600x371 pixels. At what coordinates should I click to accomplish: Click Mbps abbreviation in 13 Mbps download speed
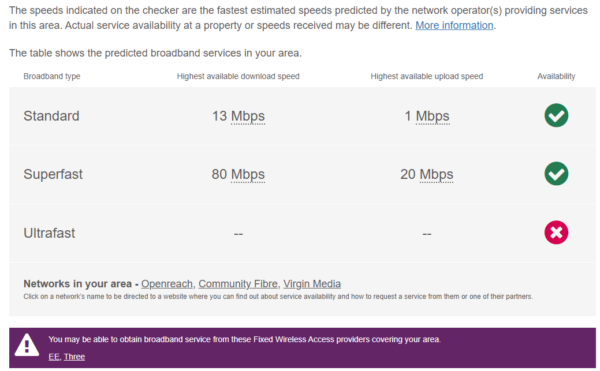pyautogui.click(x=248, y=116)
